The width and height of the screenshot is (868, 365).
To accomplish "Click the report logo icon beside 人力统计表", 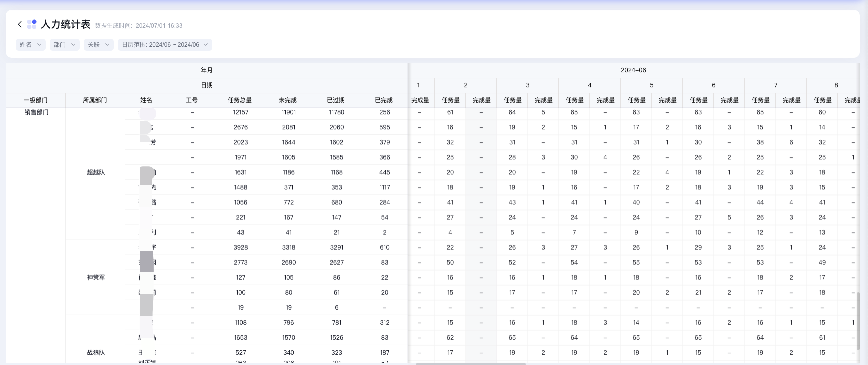I will point(32,24).
